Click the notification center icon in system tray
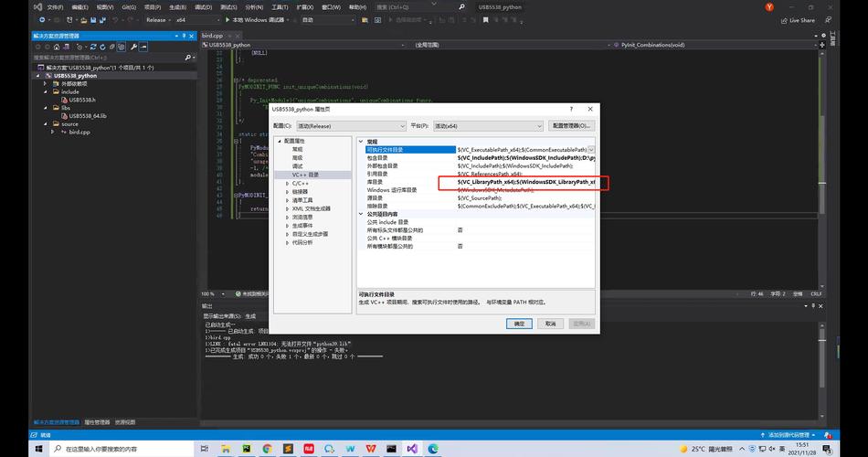The height and width of the screenshot is (457, 868). tap(827, 449)
